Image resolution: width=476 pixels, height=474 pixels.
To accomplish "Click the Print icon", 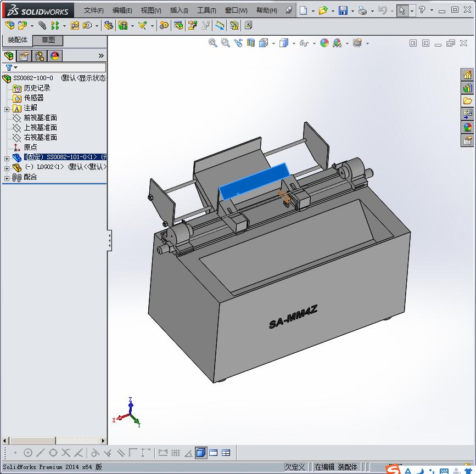I will (362, 10).
